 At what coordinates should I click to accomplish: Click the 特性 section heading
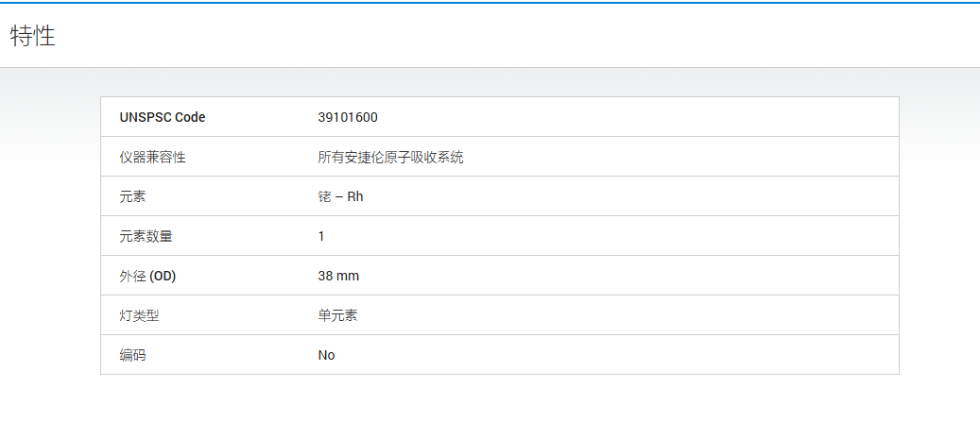tap(33, 36)
